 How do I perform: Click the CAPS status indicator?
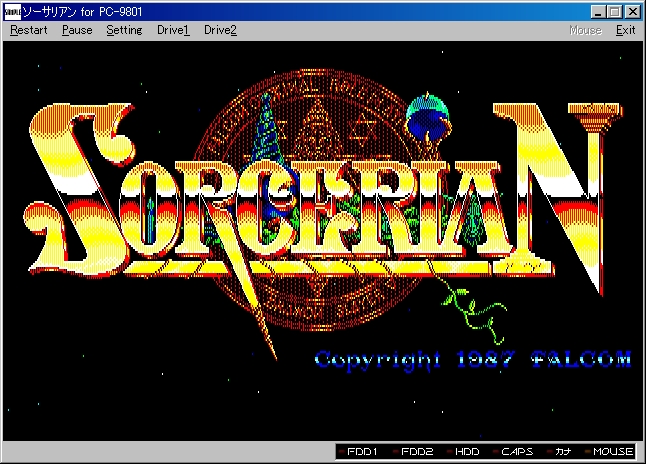513,452
